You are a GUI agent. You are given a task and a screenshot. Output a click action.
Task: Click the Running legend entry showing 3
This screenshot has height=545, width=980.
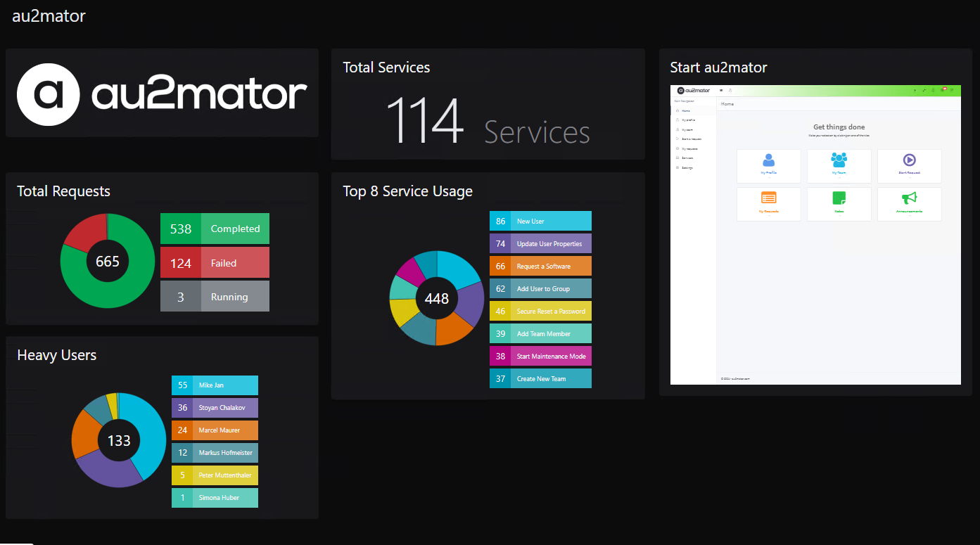coord(215,296)
